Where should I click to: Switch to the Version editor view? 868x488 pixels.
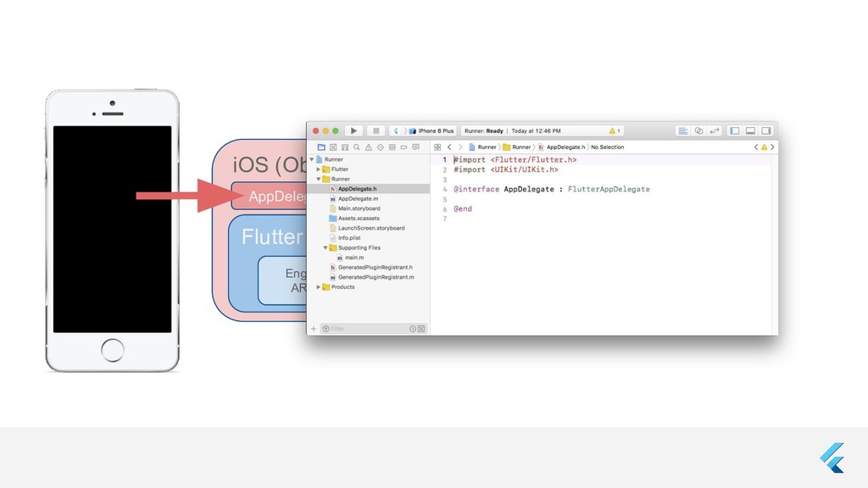pos(715,131)
